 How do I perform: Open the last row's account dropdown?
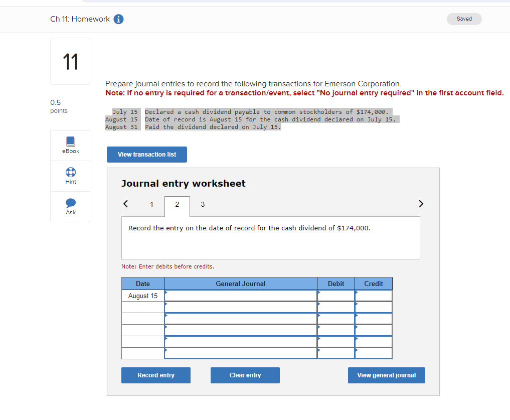coord(240,354)
